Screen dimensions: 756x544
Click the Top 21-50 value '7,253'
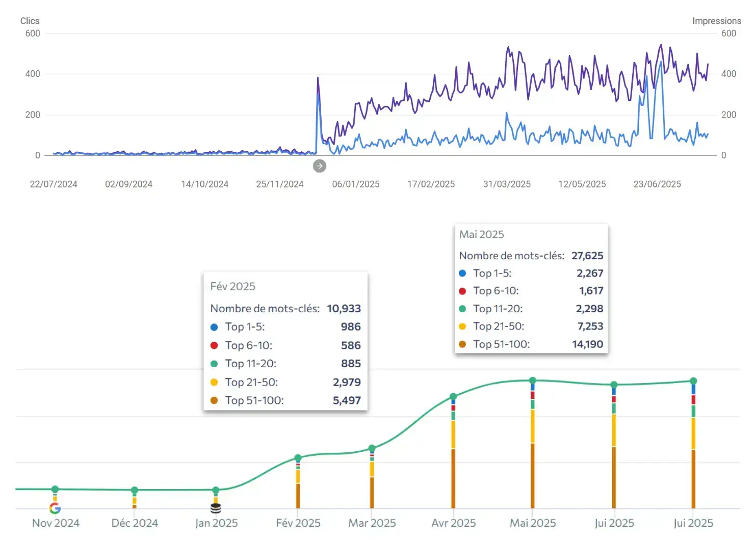(x=590, y=326)
